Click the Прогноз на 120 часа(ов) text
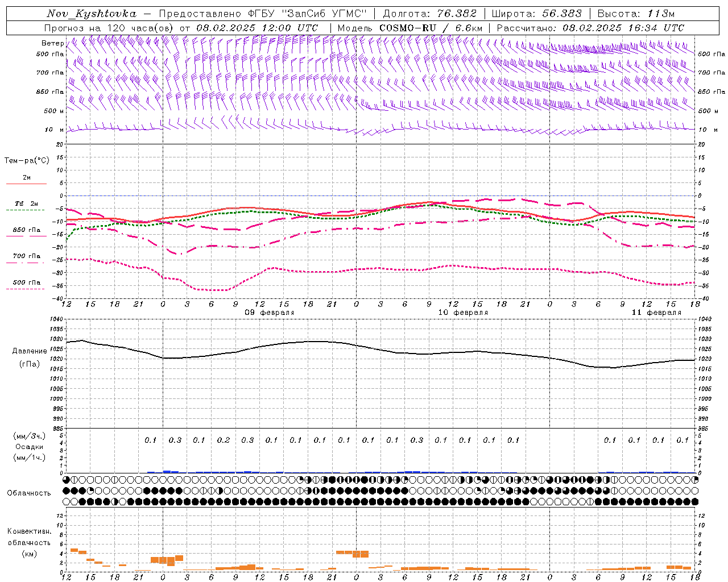The width and height of the screenshot is (728, 582). coord(110,28)
